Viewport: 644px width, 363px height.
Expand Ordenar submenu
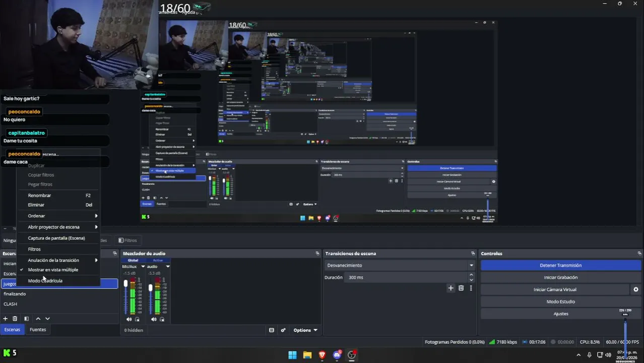pos(58,216)
